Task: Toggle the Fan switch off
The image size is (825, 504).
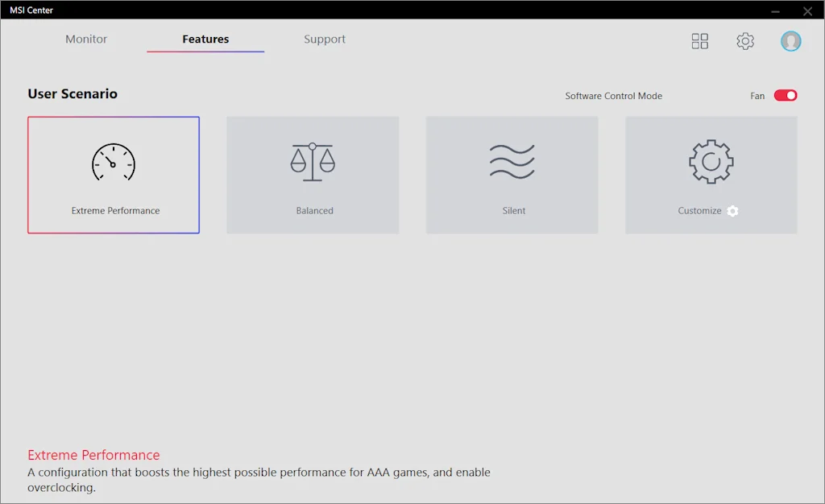Action: tap(785, 95)
